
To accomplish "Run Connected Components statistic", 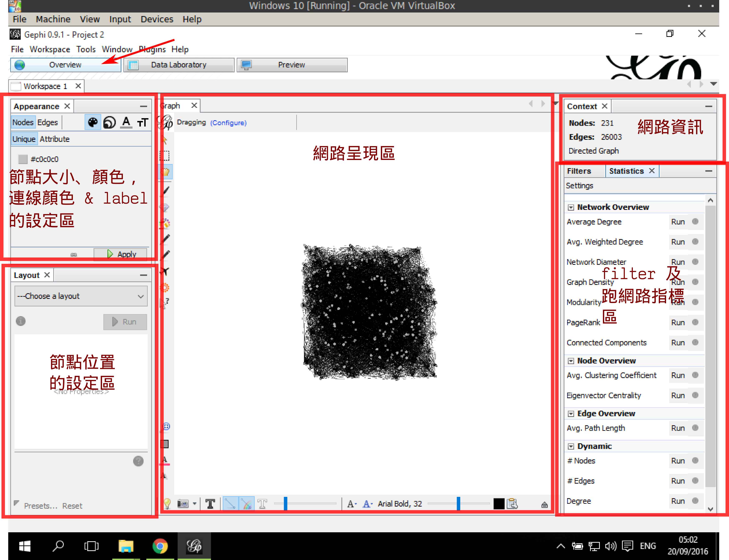I will click(x=678, y=343).
